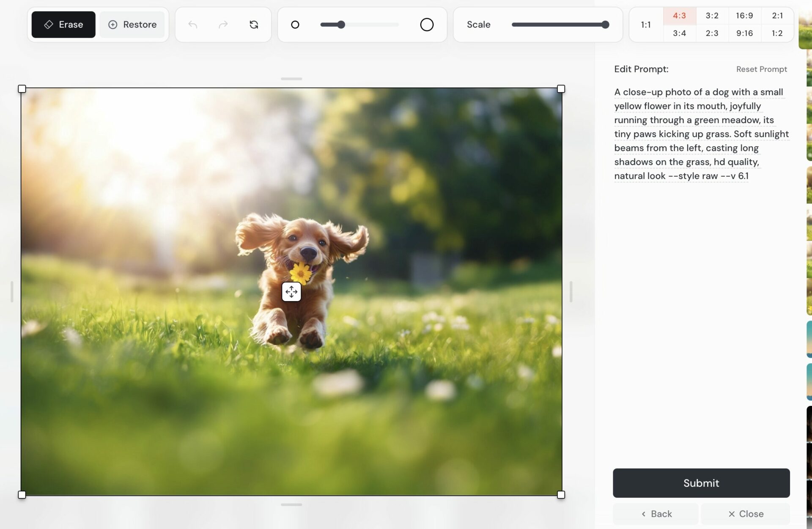Click the small circle to minimize brush size
Viewport: 812px width, 529px height.
[x=295, y=25]
